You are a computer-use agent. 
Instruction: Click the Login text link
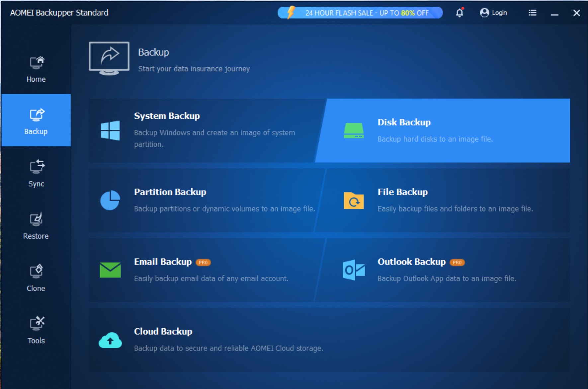tap(499, 13)
